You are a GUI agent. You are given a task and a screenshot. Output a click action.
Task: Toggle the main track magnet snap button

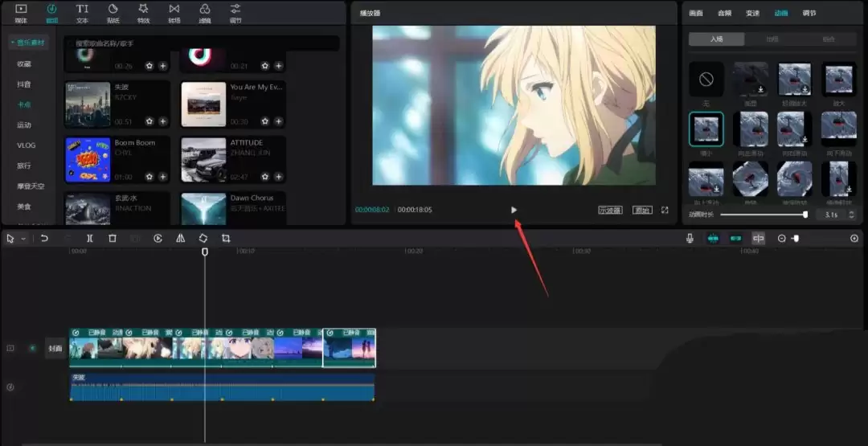click(x=713, y=239)
